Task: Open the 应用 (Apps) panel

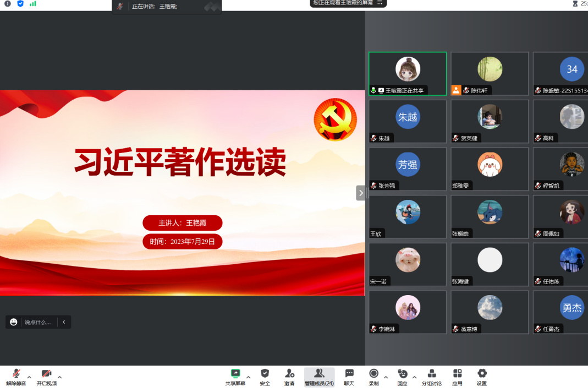Action: [x=457, y=377]
